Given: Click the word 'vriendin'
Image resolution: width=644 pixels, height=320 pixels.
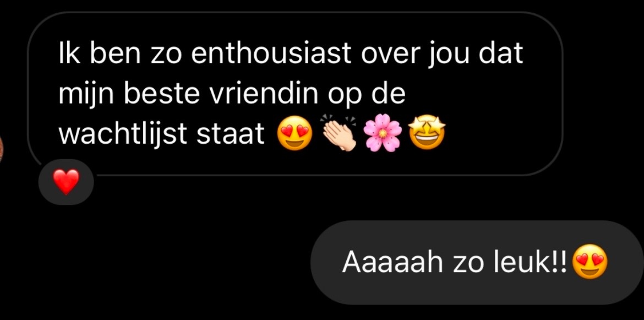Looking at the screenshot, I should tap(264, 94).
